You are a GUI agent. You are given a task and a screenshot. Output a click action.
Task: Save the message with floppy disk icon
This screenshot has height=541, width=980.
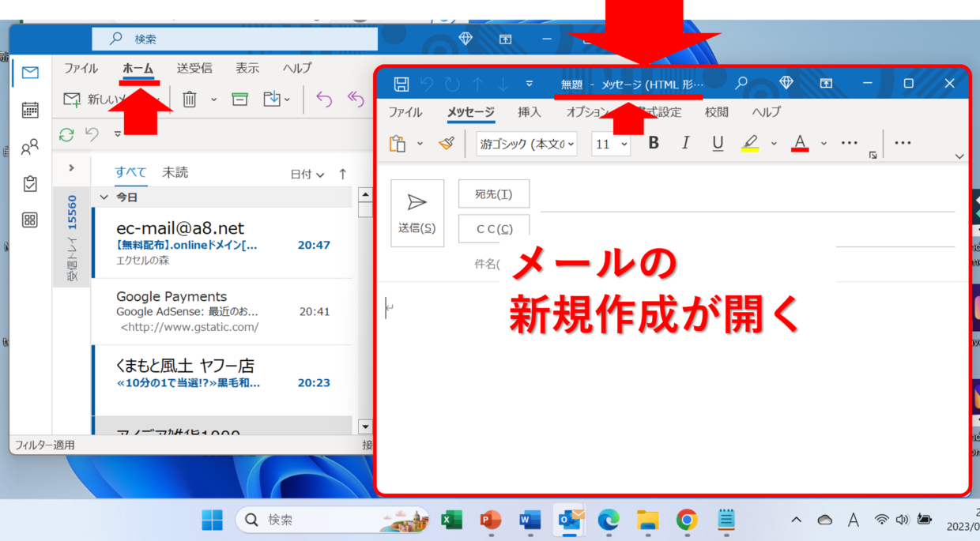coord(401,84)
